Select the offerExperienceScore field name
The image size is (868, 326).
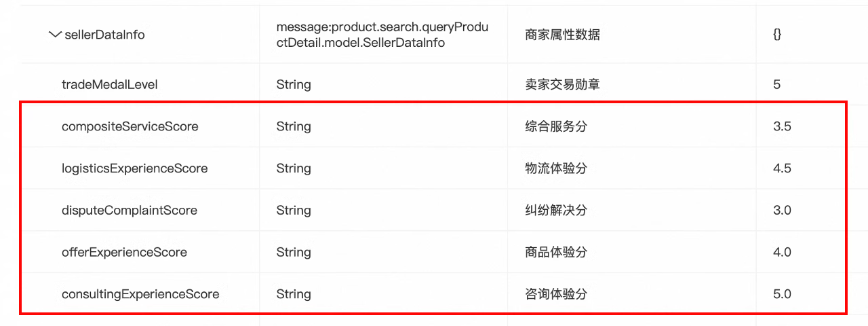coord(124,253)
